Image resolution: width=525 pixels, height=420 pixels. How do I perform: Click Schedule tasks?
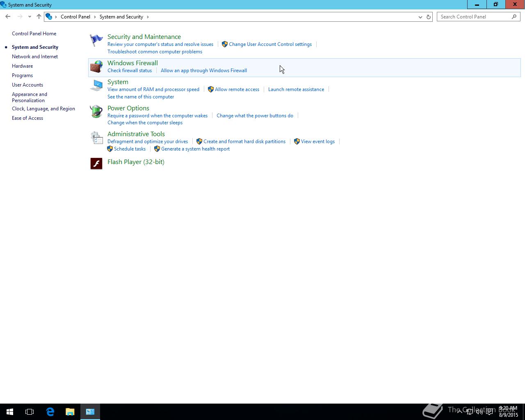130,149
